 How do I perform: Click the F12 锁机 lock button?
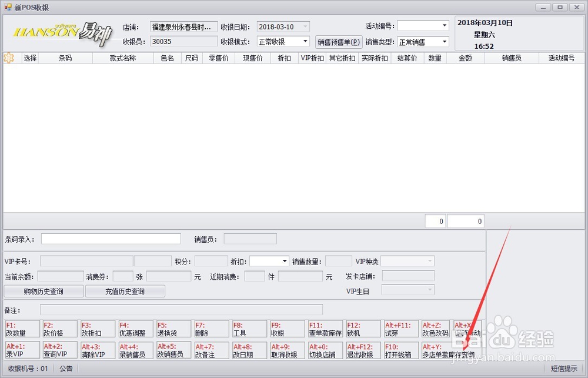(x=363, y=328)
